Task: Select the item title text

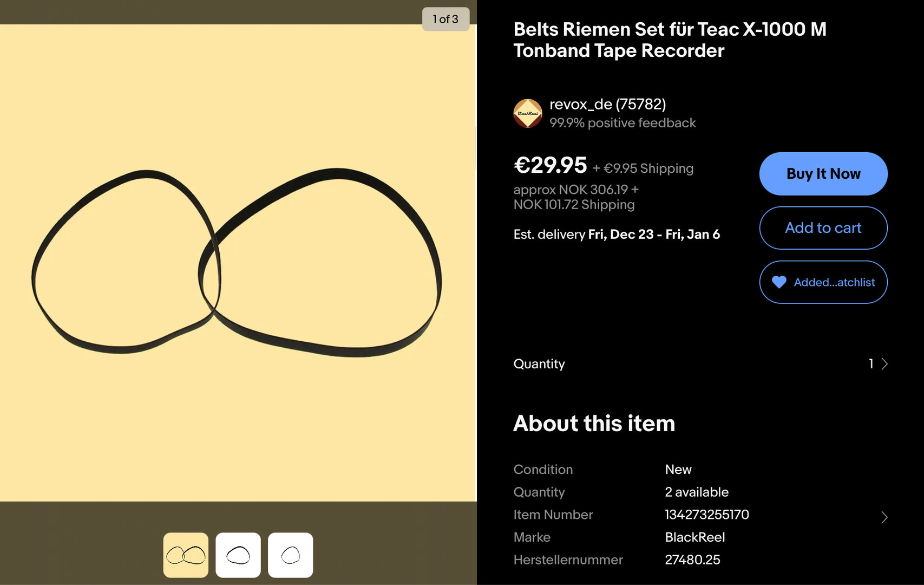Action: [670, 40]
